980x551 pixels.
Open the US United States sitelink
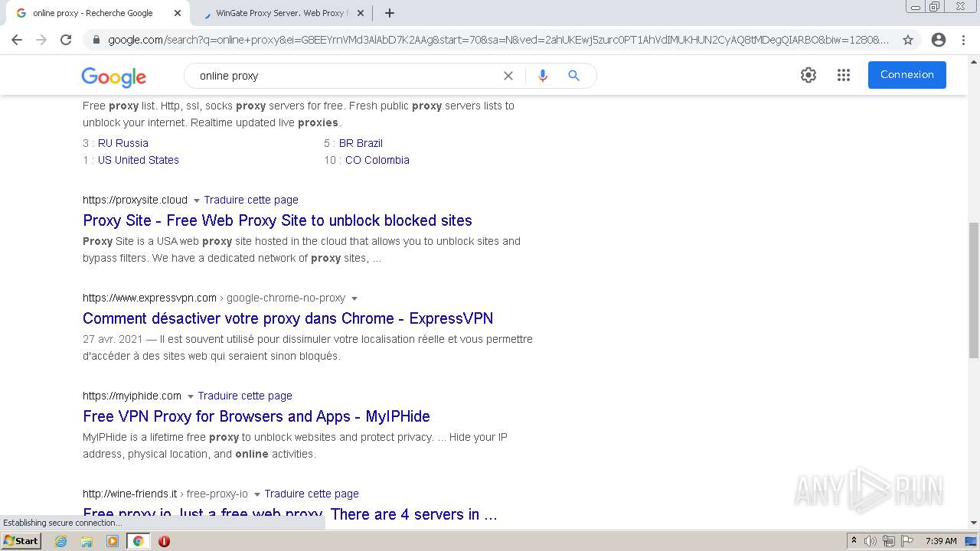click(x=139, y=160)
